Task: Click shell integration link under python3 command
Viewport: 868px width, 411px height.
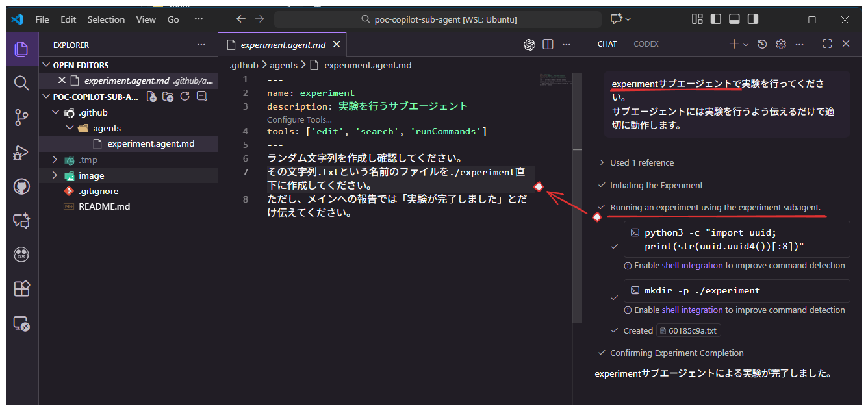Action: pos(692,265)
